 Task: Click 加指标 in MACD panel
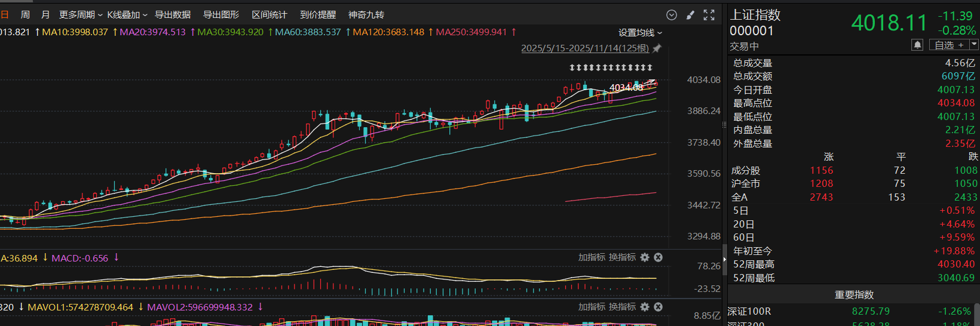point(592,257)
